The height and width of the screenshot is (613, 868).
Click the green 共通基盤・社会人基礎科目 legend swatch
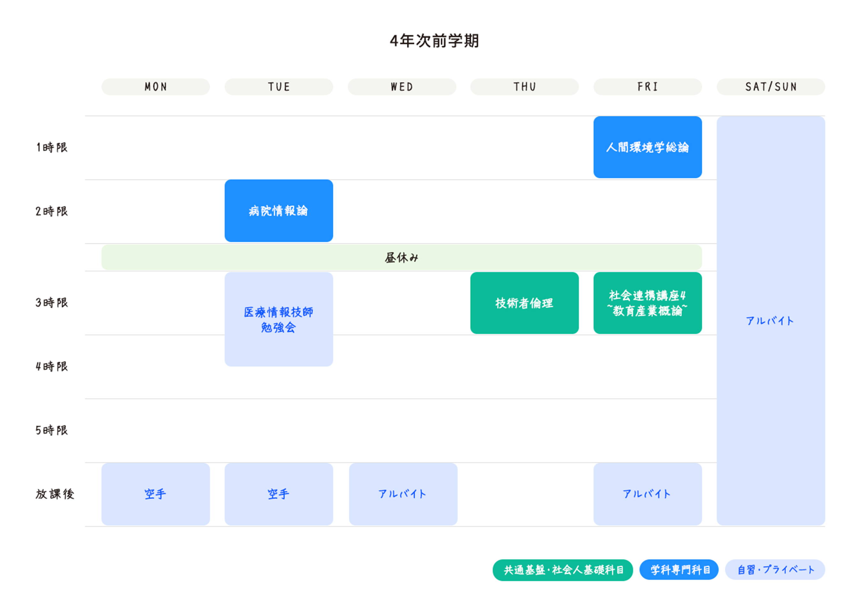563,569
